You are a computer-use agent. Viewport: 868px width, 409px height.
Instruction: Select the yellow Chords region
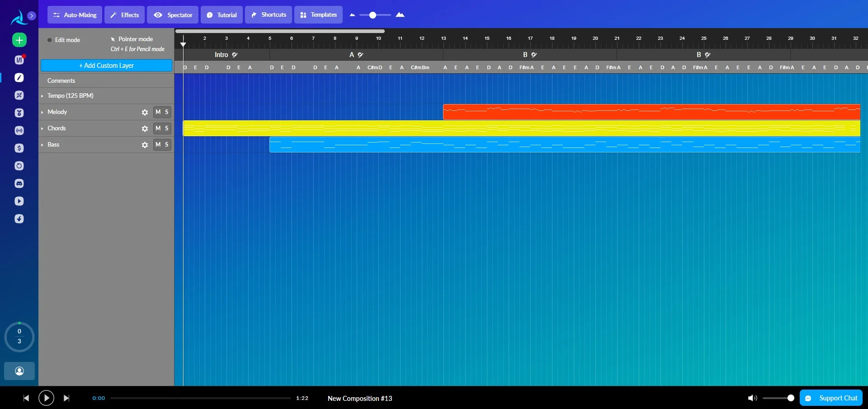[522, 128]
